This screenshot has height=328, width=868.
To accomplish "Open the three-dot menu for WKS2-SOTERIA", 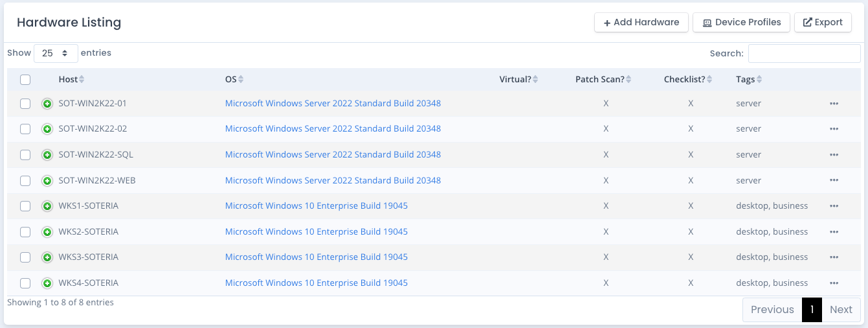I will pos(834,232).
